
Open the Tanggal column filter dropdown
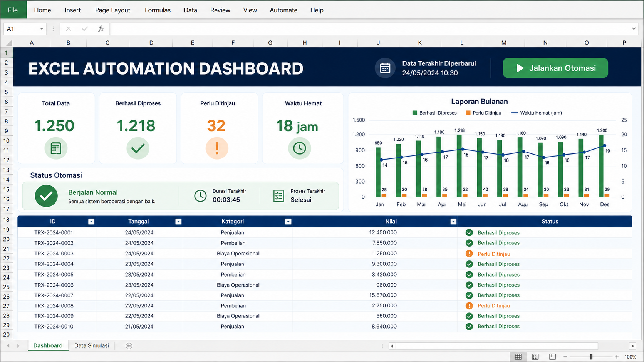click(x=178, y=222)
